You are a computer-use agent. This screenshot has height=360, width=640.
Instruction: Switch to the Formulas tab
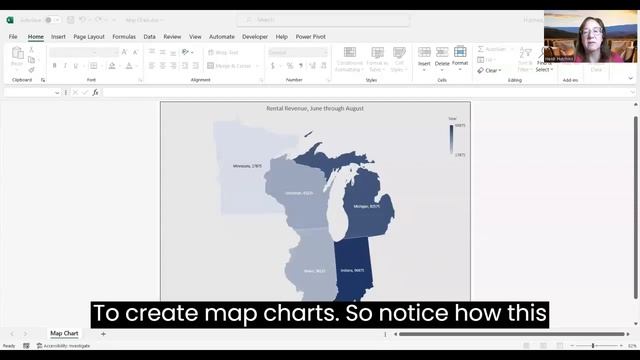[124, 37]
